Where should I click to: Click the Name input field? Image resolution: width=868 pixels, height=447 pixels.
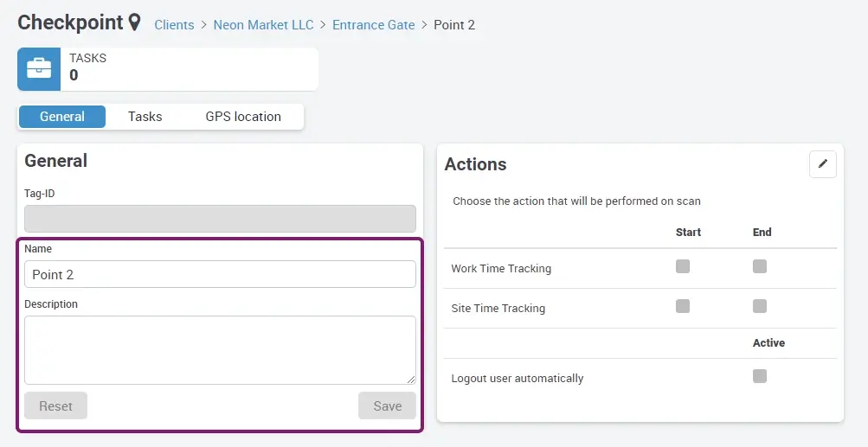[220, 275]
